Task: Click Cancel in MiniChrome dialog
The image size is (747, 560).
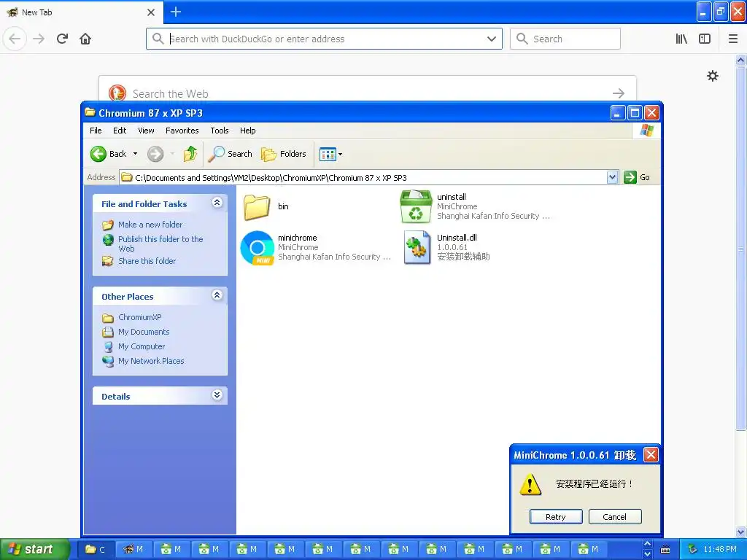Action: point(614,517)
